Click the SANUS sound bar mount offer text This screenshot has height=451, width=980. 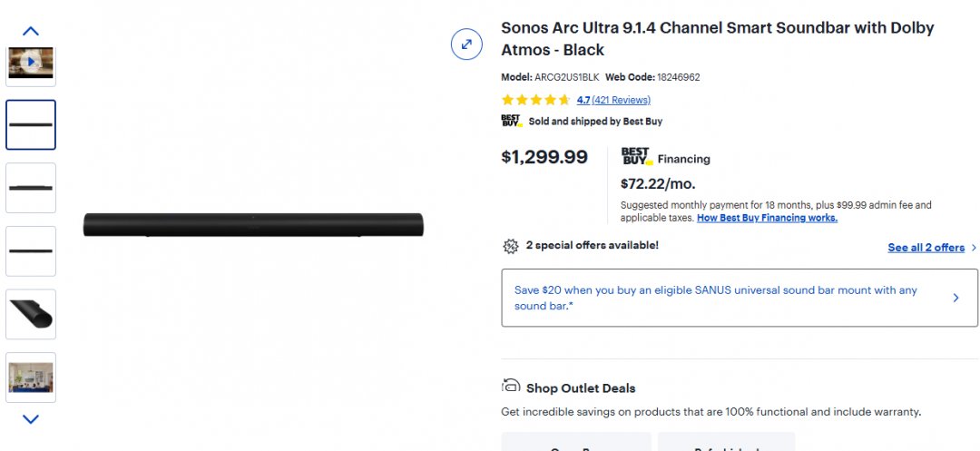coord(716,298)
